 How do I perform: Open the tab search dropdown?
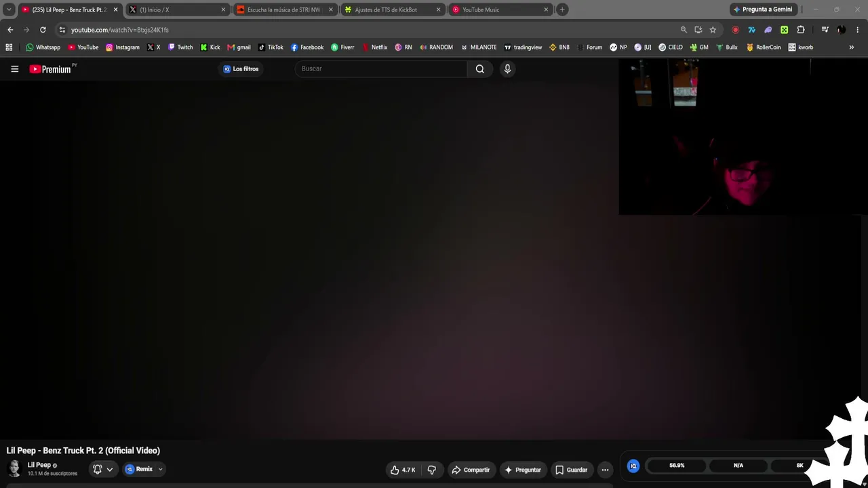click(x=9, y=9)
